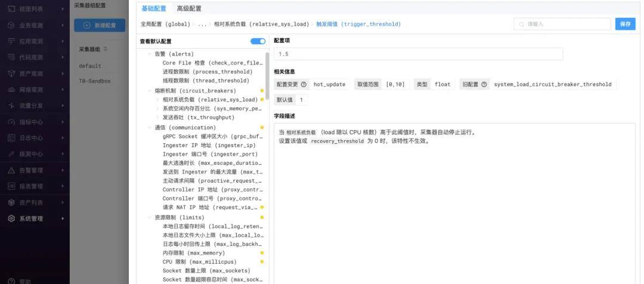The image size is (644, 284).
Task: Click the sort icon next to 采集器组
Action: pos(106,49)
